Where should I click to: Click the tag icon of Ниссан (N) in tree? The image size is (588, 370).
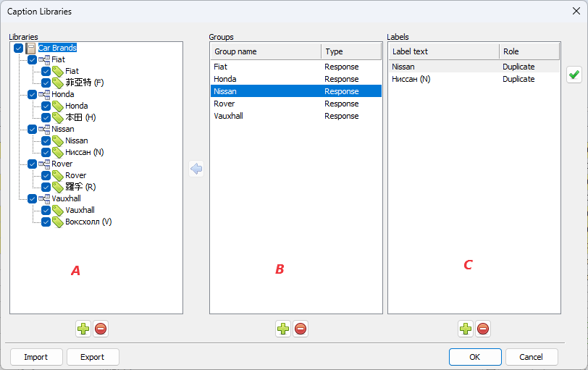point(58,152)
